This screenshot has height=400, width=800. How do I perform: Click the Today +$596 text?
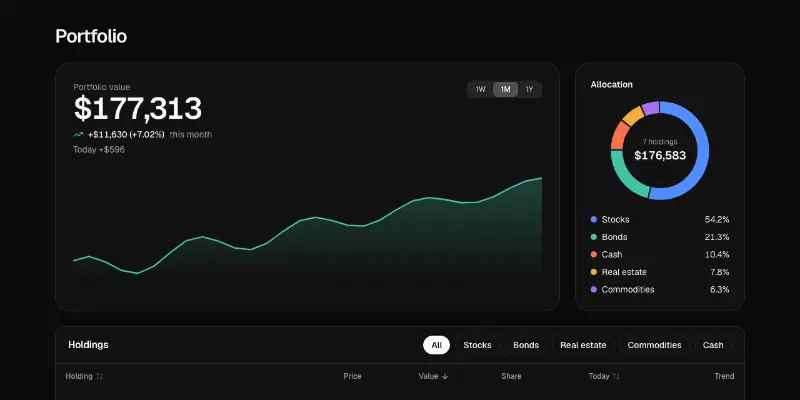coord(99,150)
